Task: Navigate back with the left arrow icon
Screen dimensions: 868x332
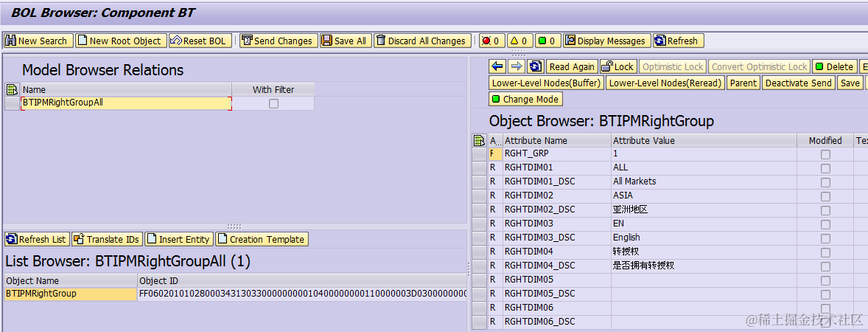Action: 497,66
